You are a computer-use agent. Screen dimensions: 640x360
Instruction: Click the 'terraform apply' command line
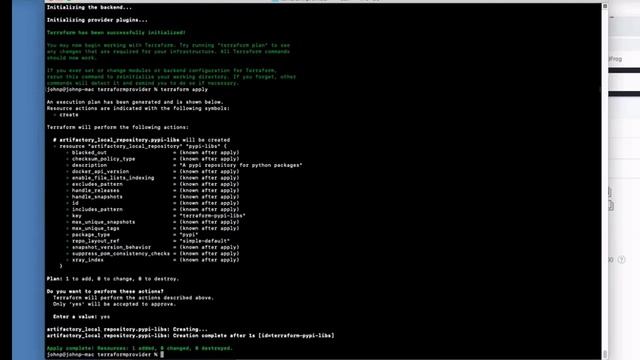pos(127,89)
